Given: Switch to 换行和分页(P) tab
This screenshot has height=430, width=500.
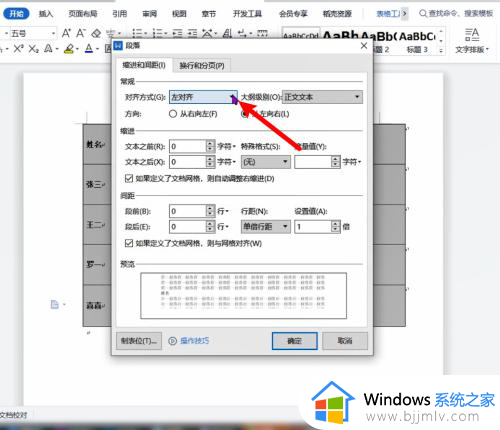Looking at the screenshot, I should click(202, 66).
